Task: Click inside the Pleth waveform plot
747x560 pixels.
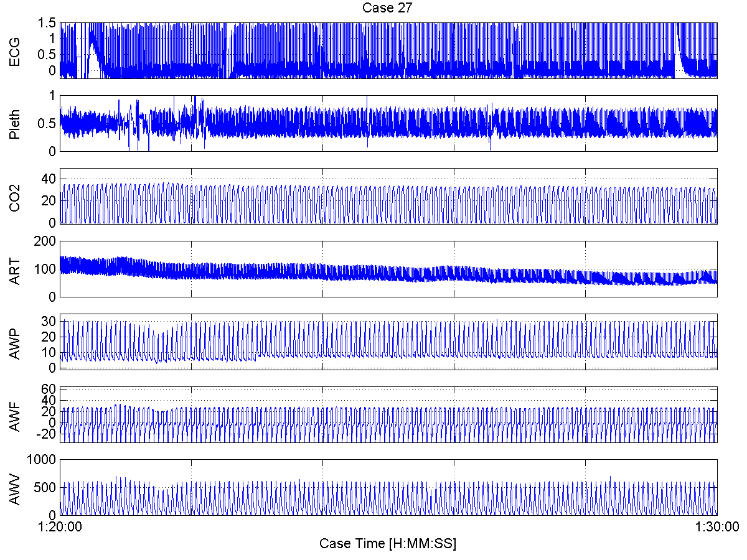Action: point(389,123)
